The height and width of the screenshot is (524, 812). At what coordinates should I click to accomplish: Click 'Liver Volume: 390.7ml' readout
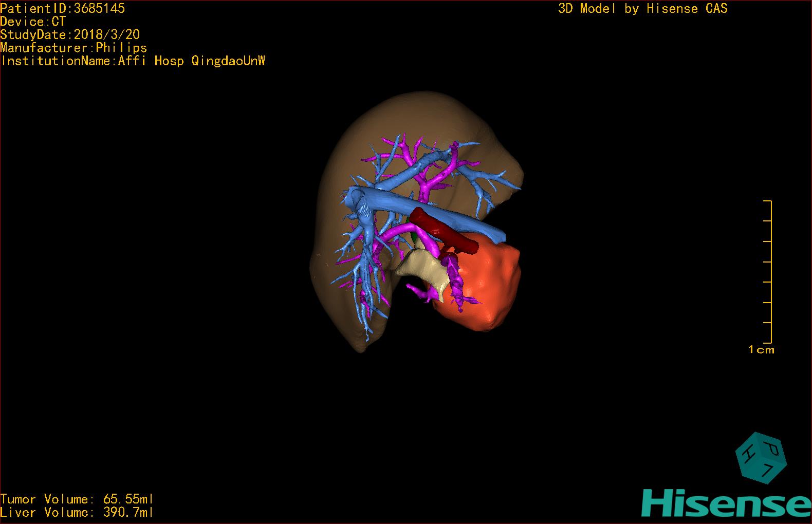click(x=77, y=512)
